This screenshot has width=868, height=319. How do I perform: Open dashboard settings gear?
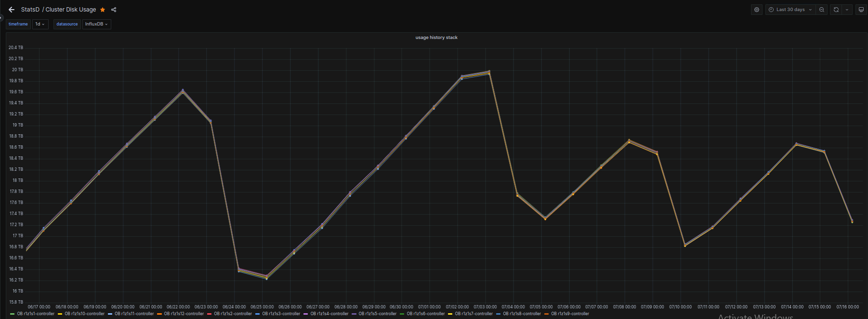tap(757, 10)
